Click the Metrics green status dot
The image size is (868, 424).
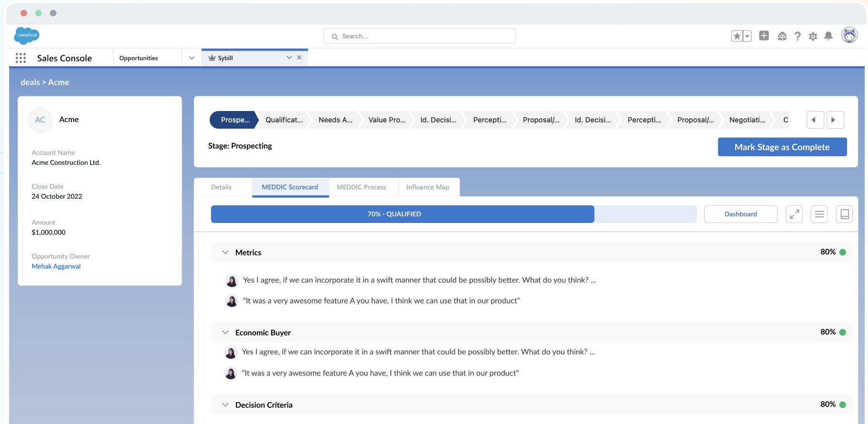coord(843,252)
